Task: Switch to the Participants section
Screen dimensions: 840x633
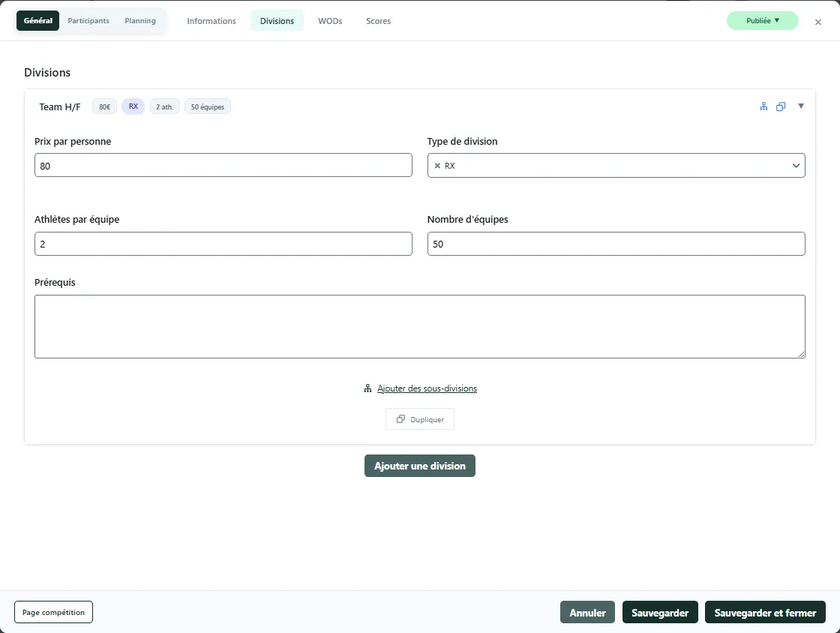Action: click(88, 21)
